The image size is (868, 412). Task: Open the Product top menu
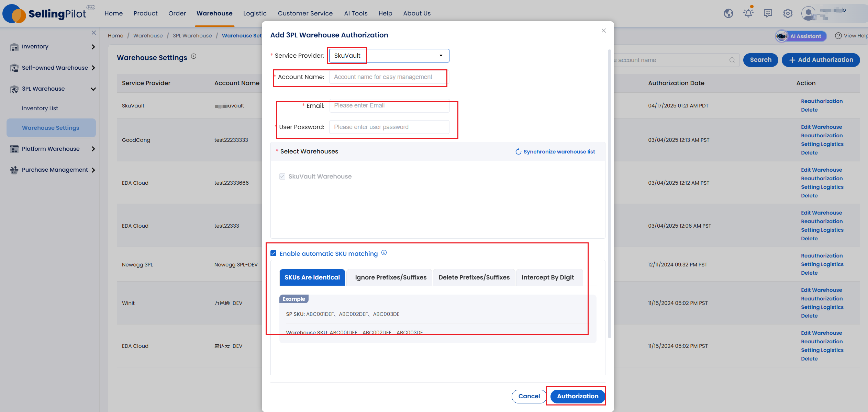pos(145,13)
